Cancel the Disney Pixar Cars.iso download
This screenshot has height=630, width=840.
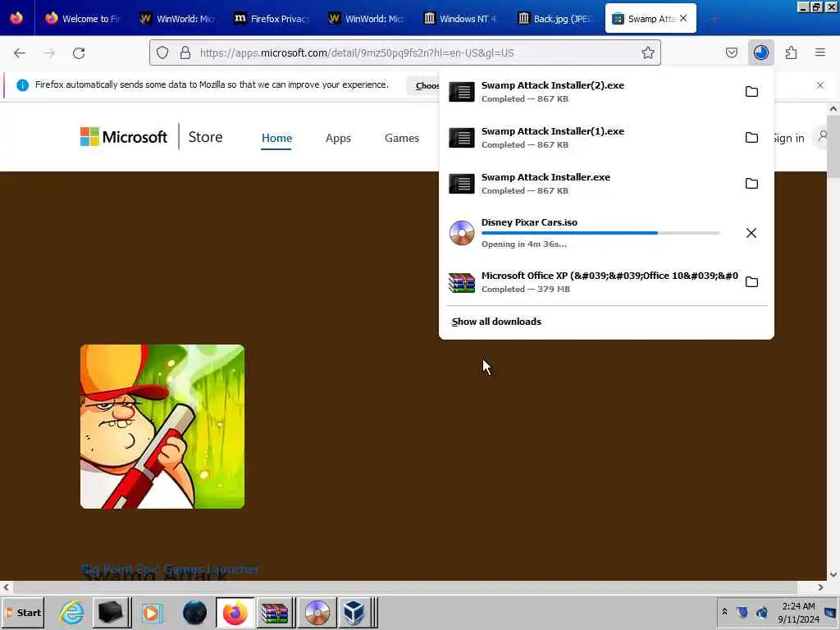(751, 233)
